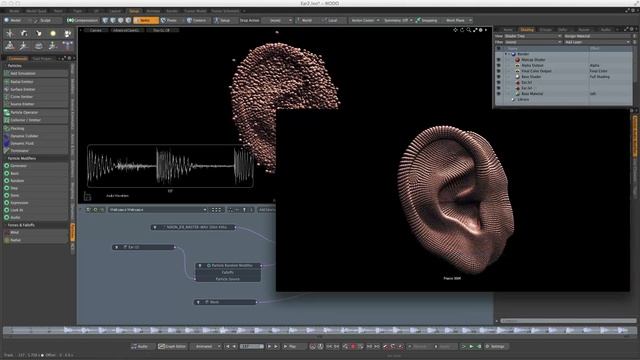Open the schematic Workspace dropdown
The width and height of the screenshot is (640, 360).
click(x=158, y=210)
